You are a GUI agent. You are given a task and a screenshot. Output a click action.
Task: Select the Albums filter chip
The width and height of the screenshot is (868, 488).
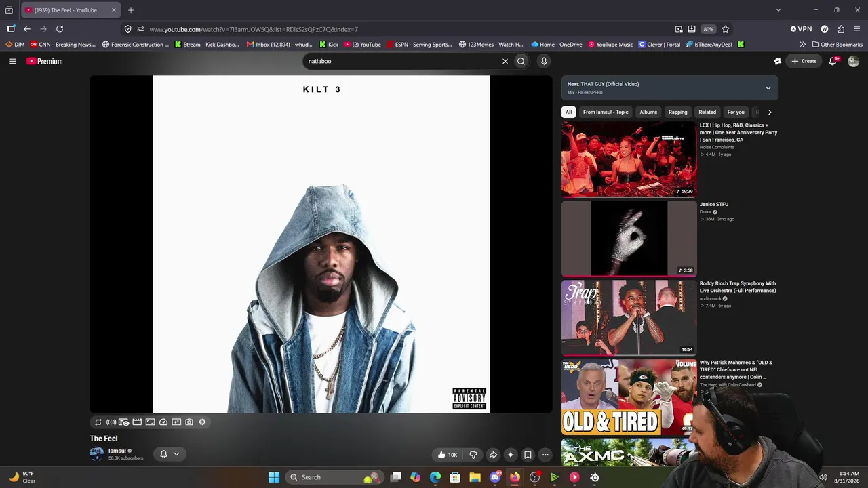coord(648,112)
